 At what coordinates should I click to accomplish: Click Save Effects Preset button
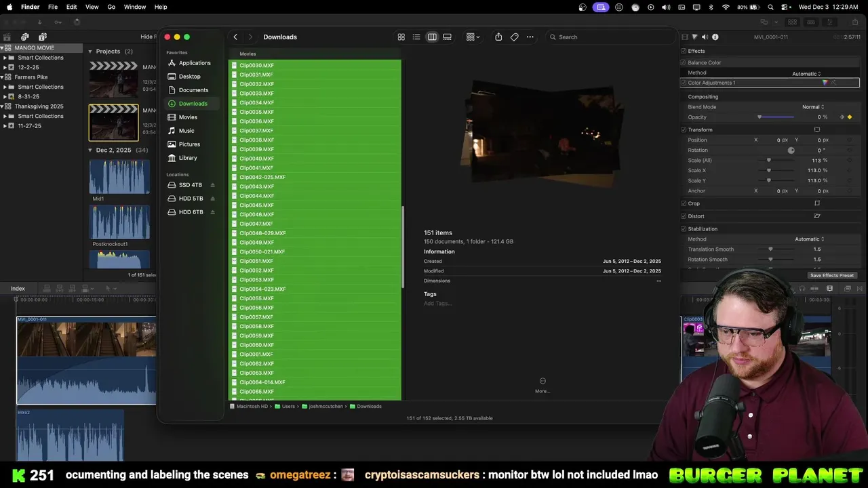[832, 275]
